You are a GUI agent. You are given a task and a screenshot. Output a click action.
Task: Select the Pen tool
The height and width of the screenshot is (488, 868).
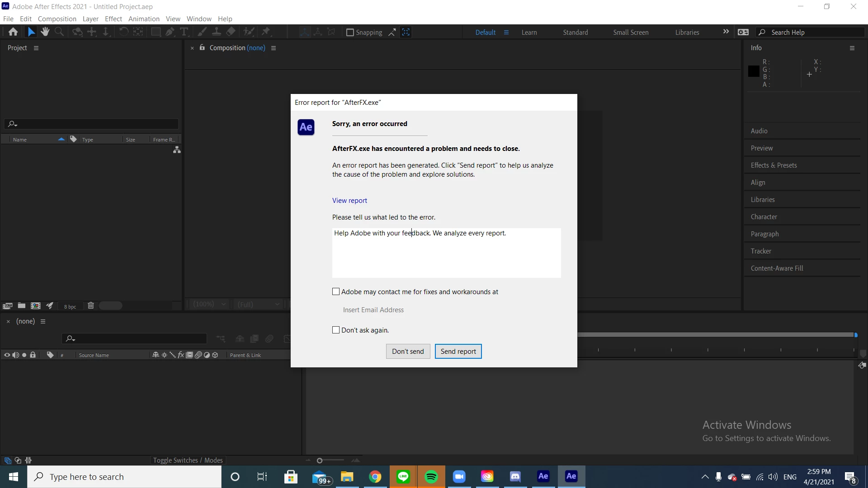[x=170, y=32]
